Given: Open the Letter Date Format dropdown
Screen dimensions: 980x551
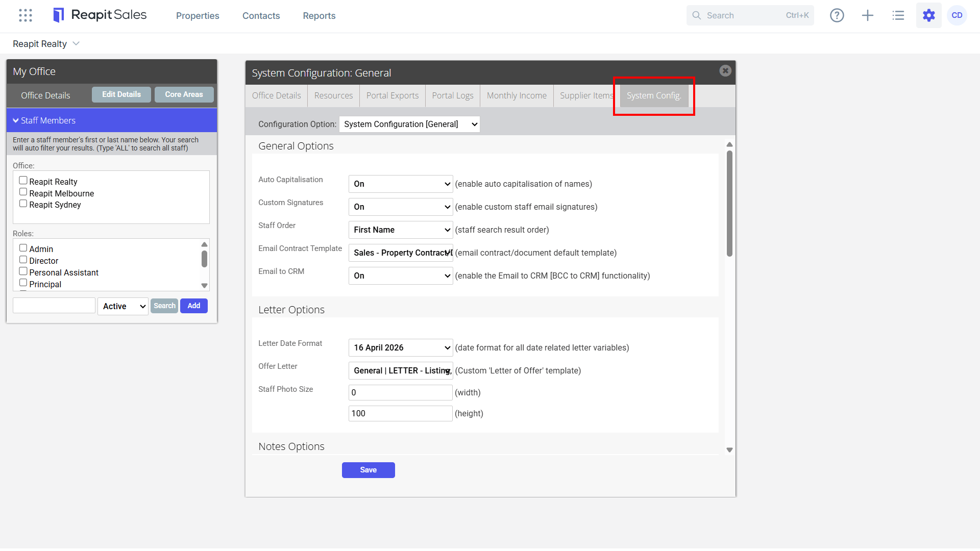Looking at the screenshot, I should click(x=401, y=347).
